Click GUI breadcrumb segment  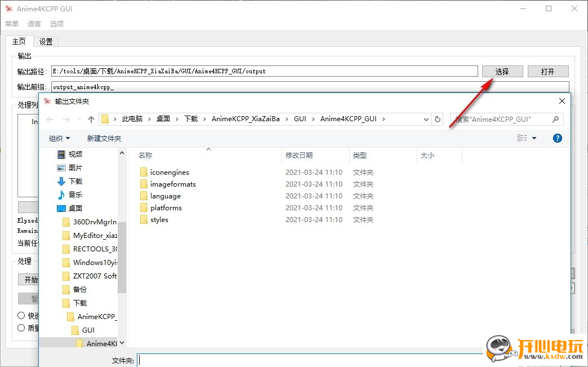coord(300,119)
